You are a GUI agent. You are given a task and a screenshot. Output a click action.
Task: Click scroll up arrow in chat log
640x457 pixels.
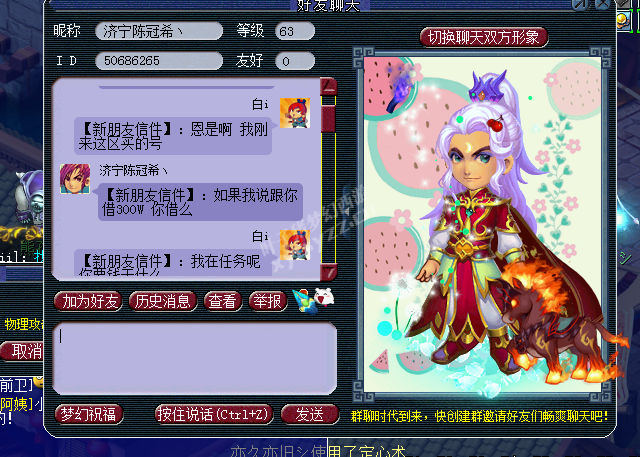[x=329, y=87]
